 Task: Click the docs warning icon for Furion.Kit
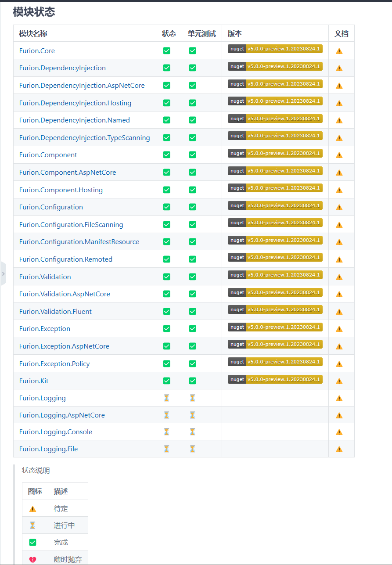point(339,381)
